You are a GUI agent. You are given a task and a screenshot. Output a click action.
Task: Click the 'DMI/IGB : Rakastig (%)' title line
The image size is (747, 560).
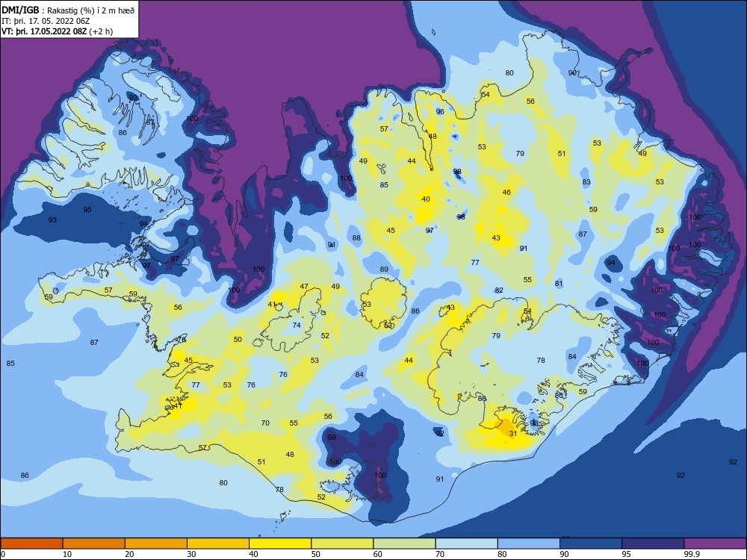[x=69, y=10]
